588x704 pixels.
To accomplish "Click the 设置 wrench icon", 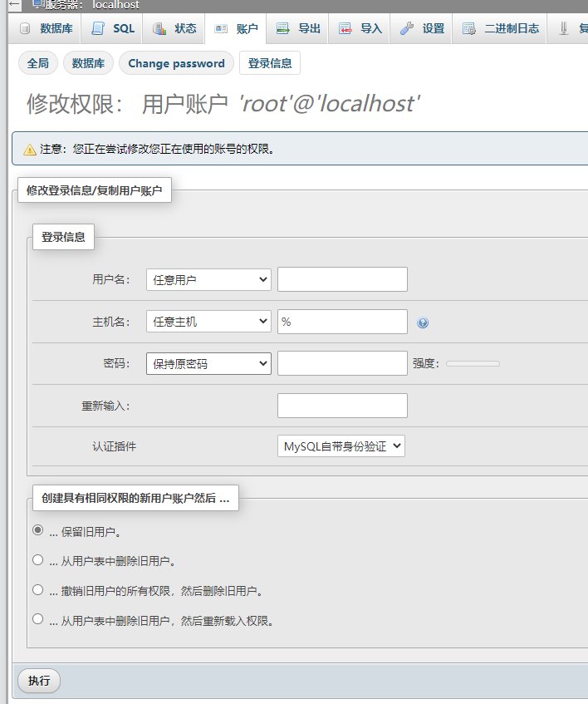I will coord(407,29).
